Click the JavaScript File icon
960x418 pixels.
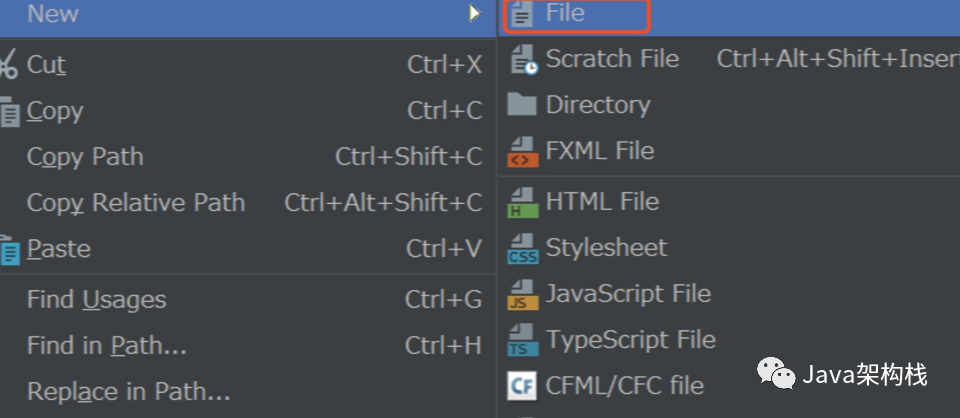tap(522, 294)
